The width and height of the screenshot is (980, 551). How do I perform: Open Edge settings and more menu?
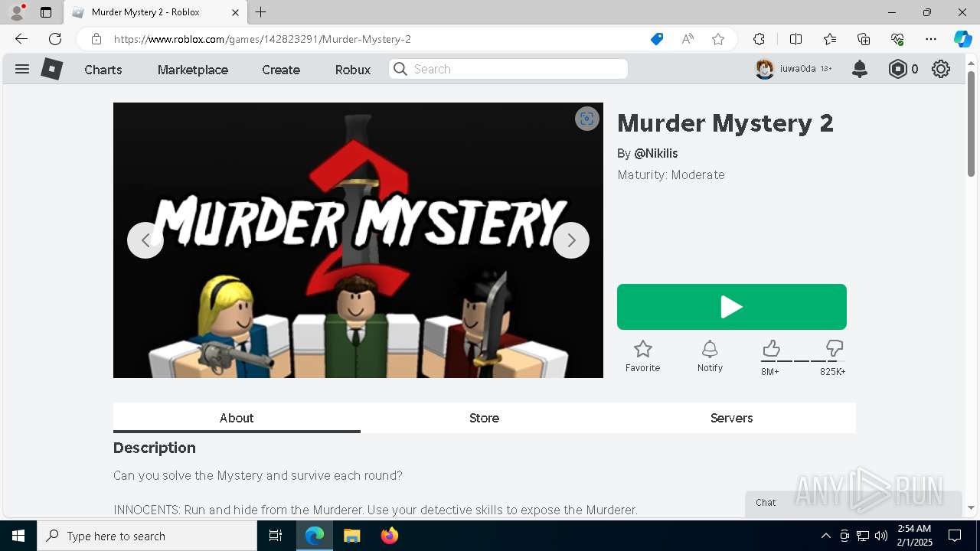[x=931, y=39]
